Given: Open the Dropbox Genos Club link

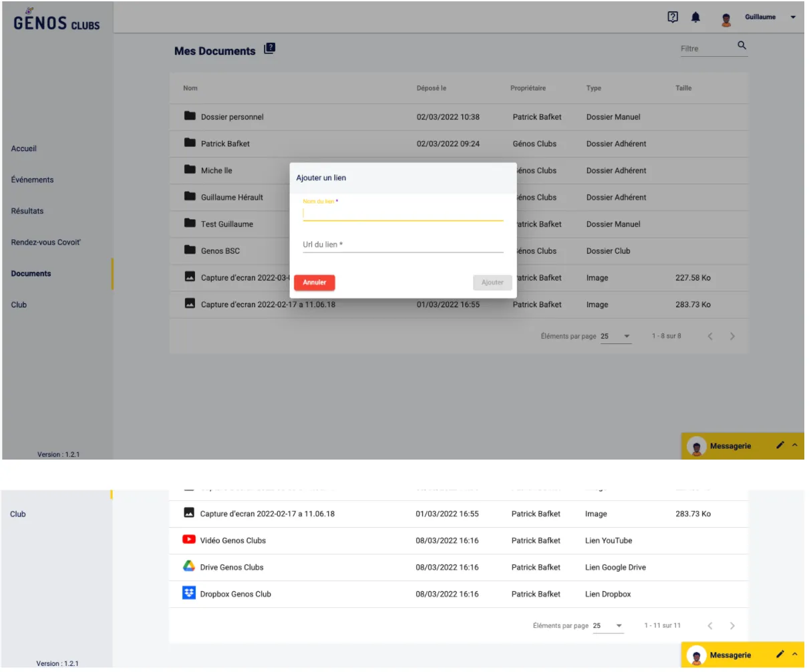Looking at the screenshot, I should click(235, 594).
